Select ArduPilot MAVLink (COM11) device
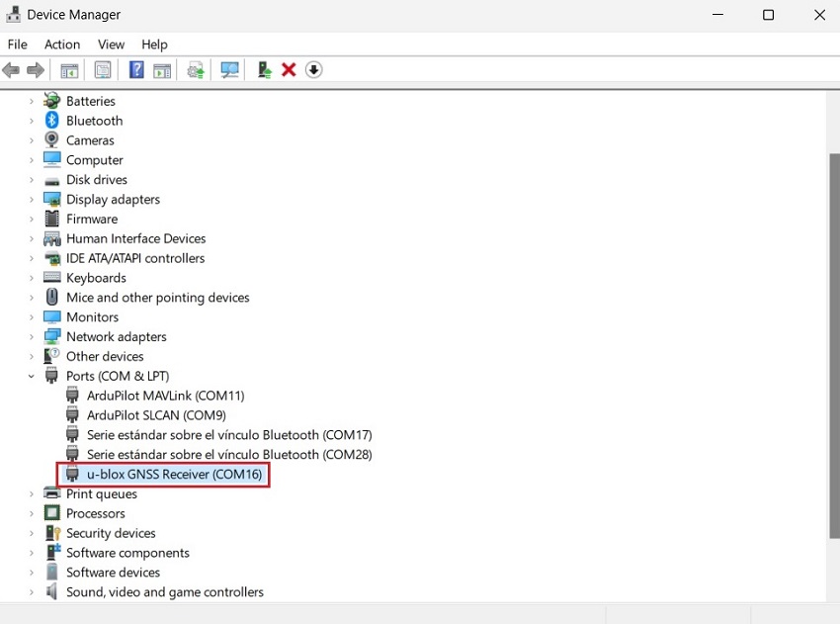The height and width of the screenshot is (624, 840). (x=165, y=396)
